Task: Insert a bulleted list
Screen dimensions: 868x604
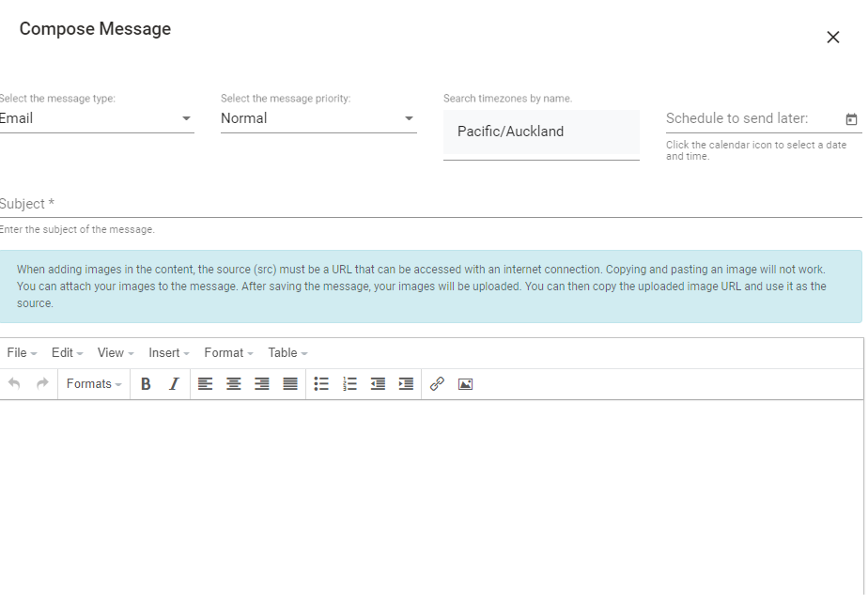Action: point(321,383)
